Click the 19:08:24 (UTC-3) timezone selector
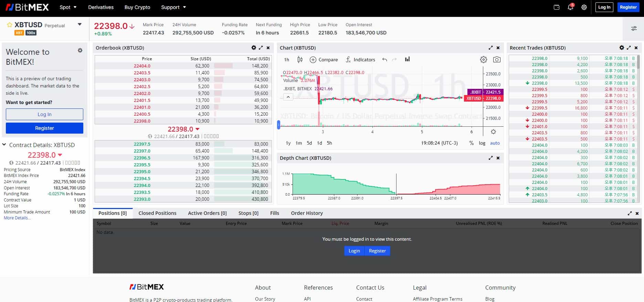This screenshot has height=302, width=644. click(440, 143)
